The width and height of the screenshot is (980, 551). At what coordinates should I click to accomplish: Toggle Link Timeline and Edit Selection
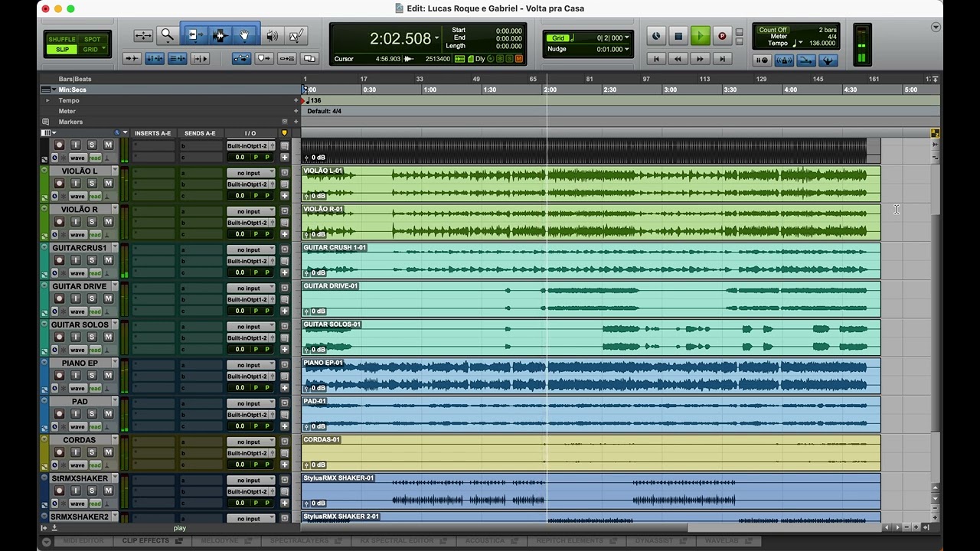tap(155, 58)
